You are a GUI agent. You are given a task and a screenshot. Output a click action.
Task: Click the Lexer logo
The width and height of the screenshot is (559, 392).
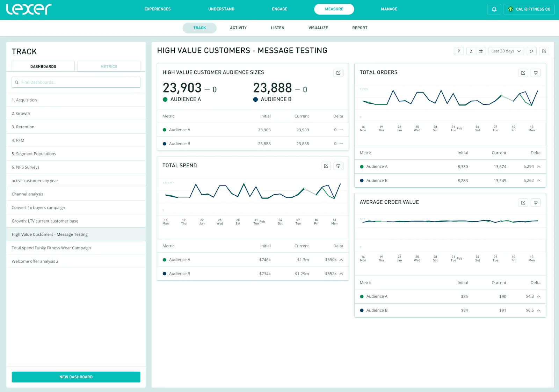29,9
